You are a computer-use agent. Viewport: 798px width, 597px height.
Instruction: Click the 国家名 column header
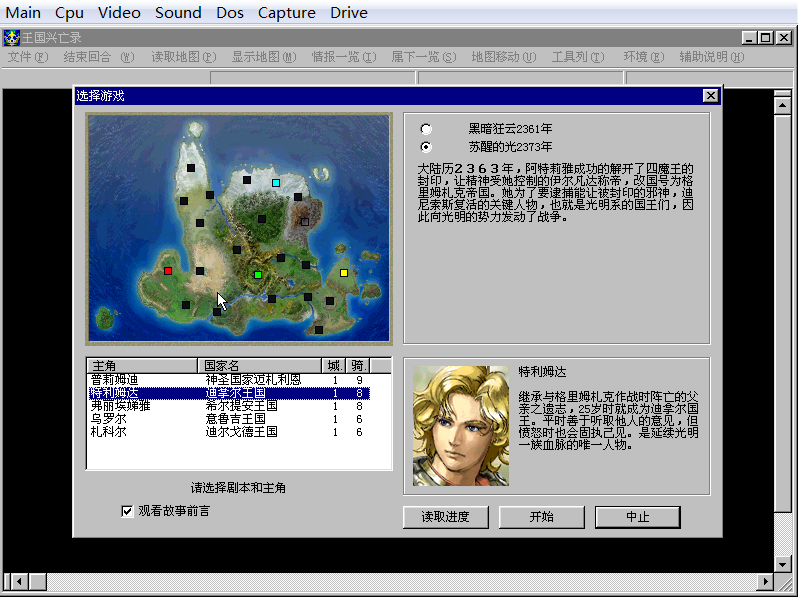(260, 365)
